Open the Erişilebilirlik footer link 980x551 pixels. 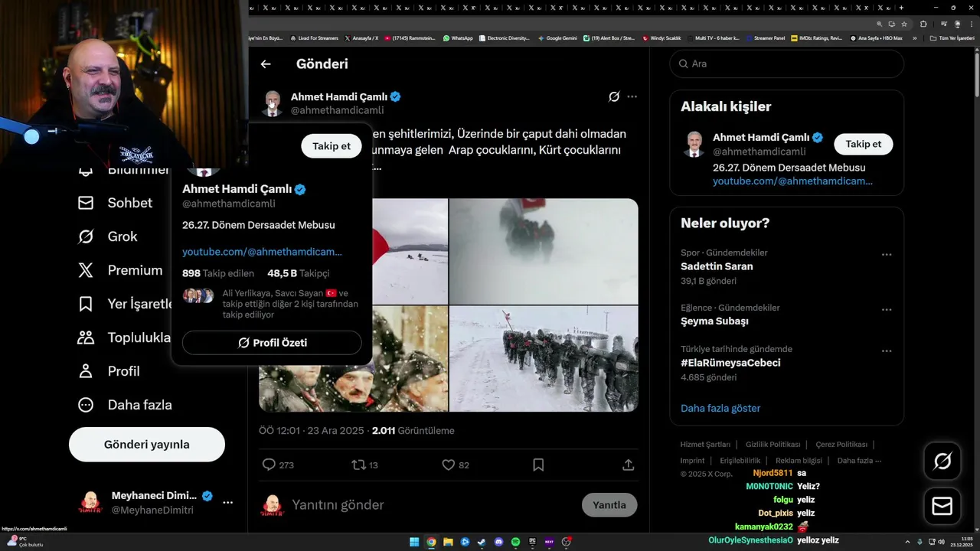(740, 461)
